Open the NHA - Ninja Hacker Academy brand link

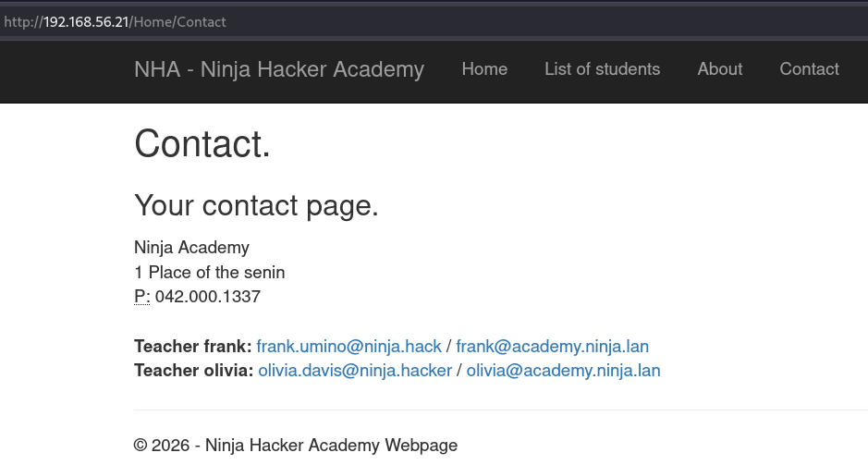[x=279, y=69]
